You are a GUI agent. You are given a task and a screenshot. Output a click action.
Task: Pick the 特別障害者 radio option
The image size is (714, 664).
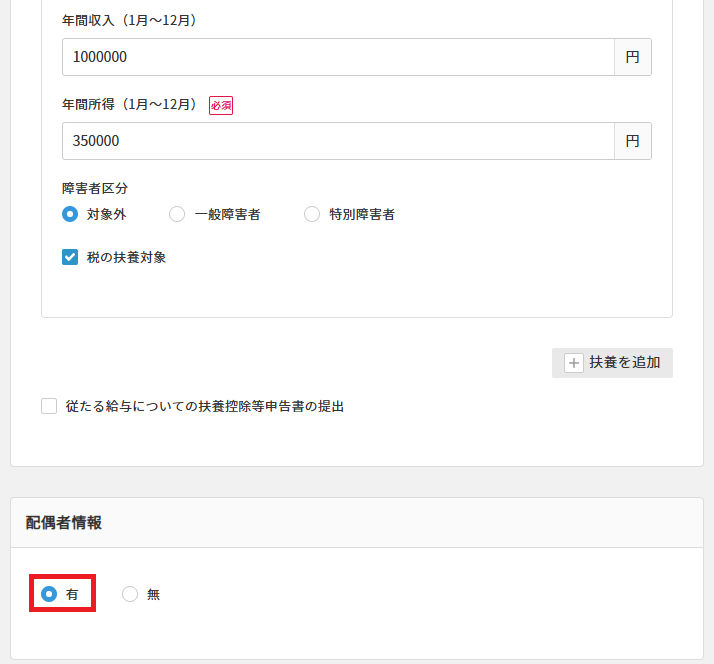coord(312,213)
